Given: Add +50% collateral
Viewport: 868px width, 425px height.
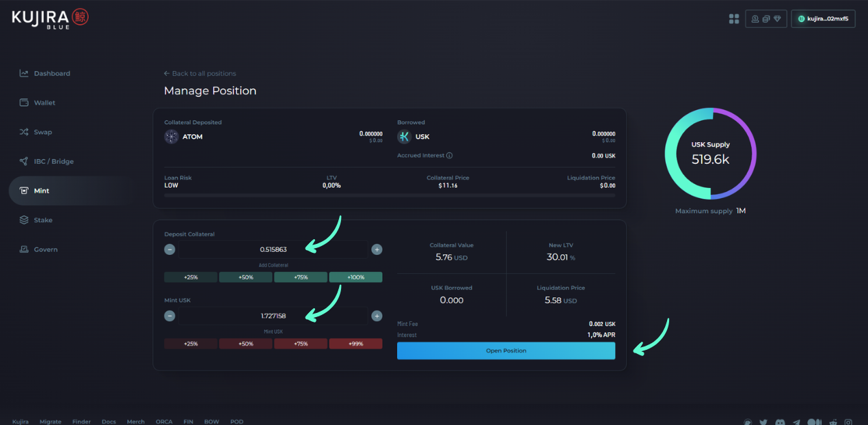Looking at the screenshot, I should (x=245, y=277).
